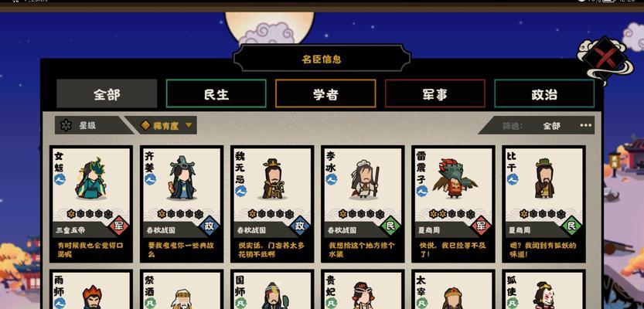
Task: Open the 学者 tab
Action: [x=325, y=94]
